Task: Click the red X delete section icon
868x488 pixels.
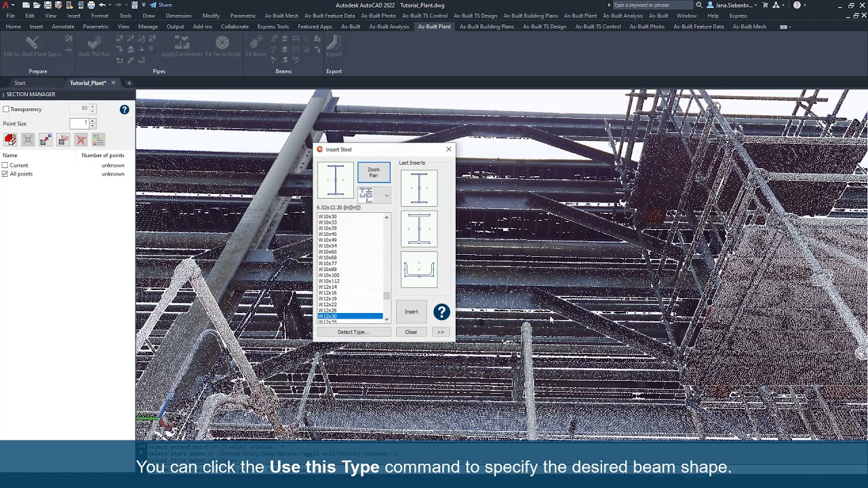Action: (81, 140)
